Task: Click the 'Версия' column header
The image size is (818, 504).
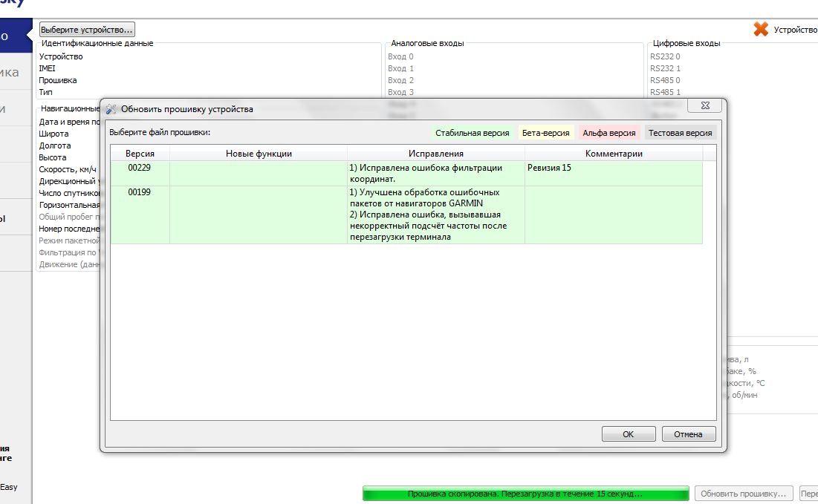Action: pos(140,154)
